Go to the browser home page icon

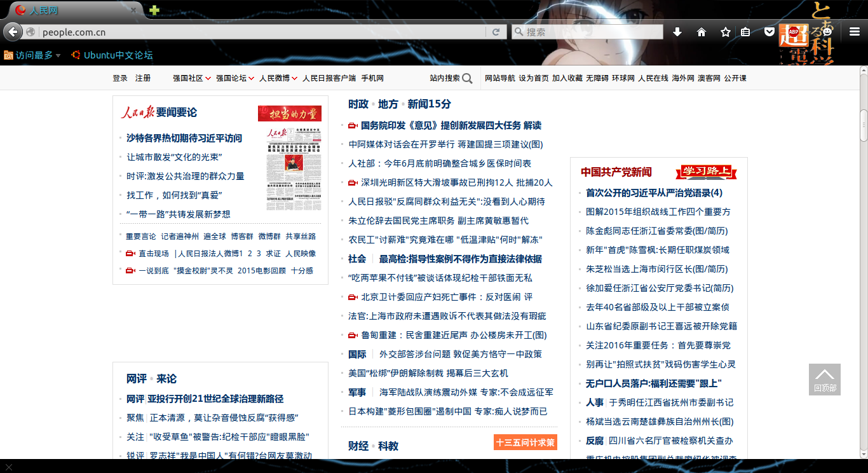pos(702,32)
